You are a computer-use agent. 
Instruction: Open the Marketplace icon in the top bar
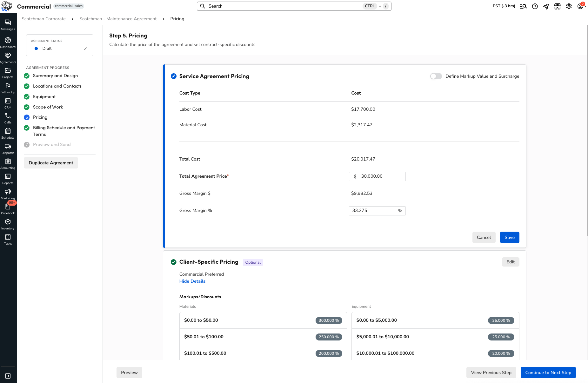[558, 6]
